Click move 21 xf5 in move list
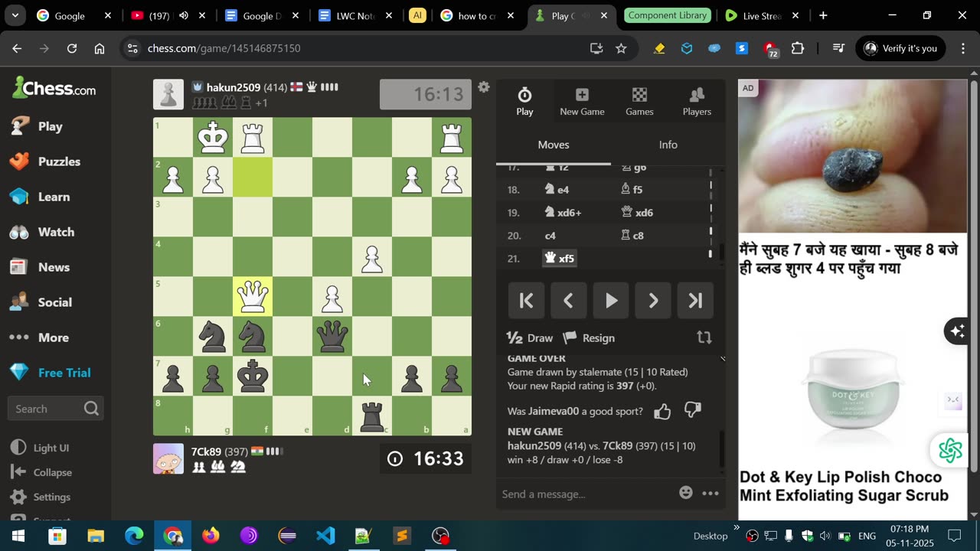 560,259
